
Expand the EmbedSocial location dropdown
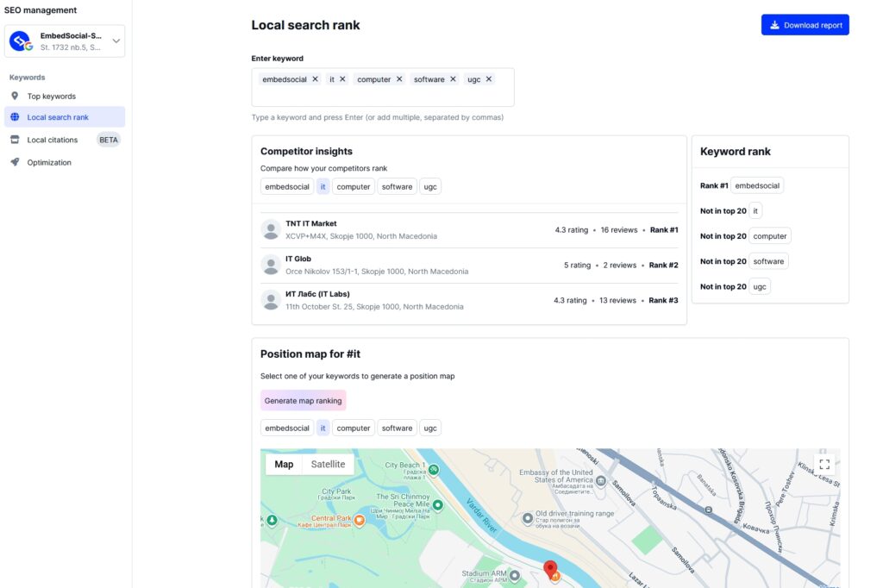[116, 41]
